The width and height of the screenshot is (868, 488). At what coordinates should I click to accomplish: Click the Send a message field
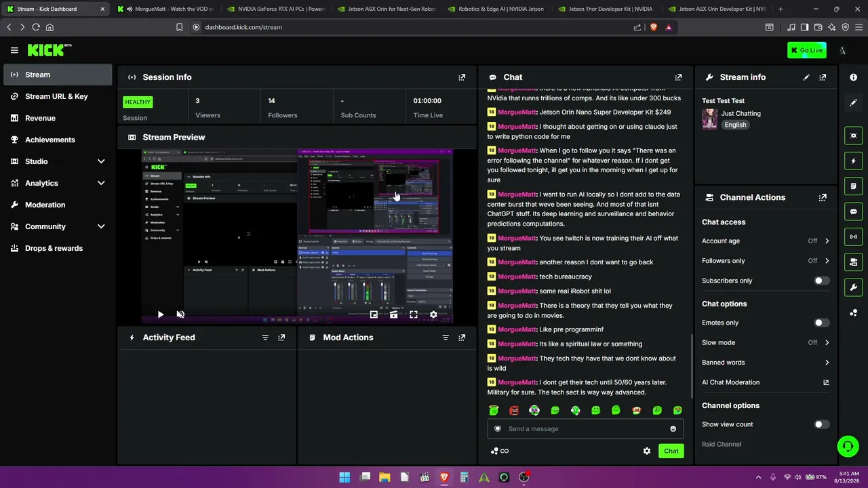(x=585, y=429)
